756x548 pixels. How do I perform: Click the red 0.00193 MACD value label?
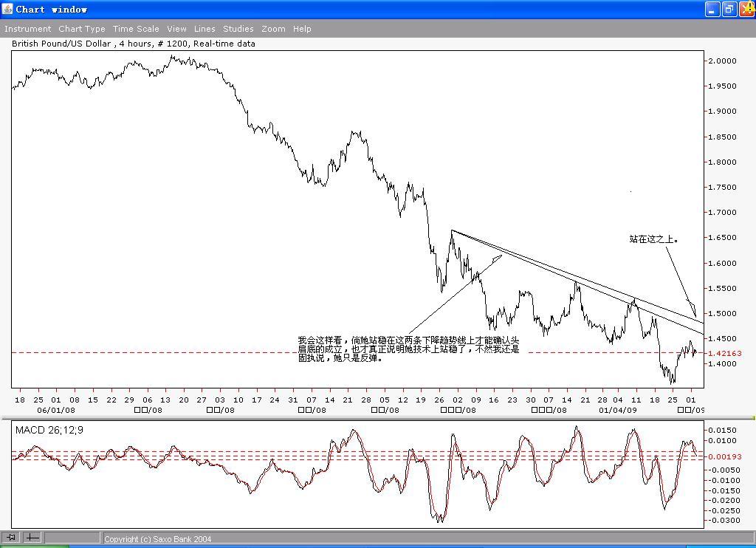[x=725, y=456]
